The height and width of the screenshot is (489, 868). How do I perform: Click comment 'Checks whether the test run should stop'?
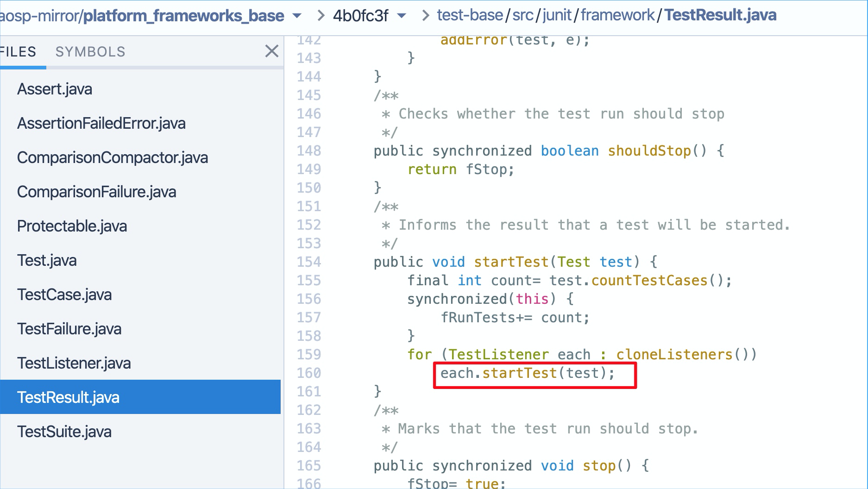[561, 114]
